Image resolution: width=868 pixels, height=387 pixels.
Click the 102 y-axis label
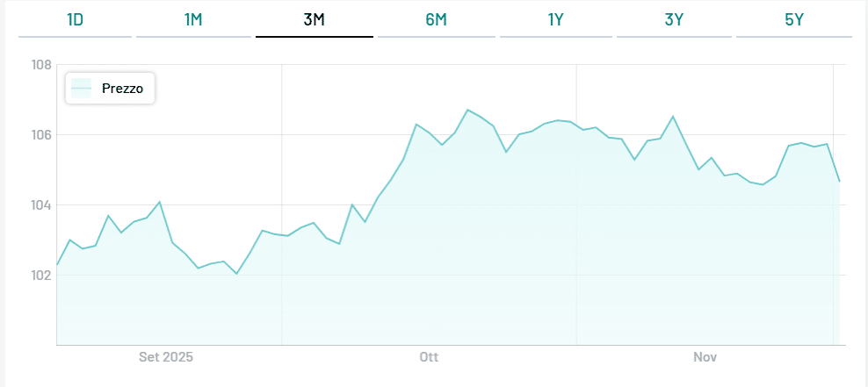click(41, 276)
